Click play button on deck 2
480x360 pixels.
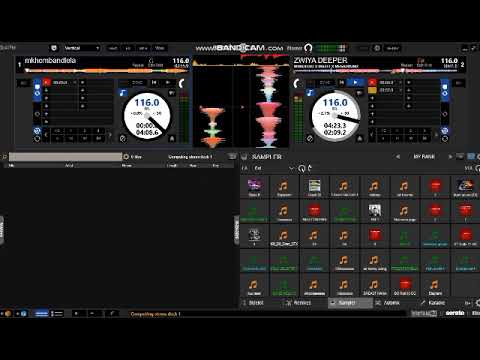click(x=355, y=82)
